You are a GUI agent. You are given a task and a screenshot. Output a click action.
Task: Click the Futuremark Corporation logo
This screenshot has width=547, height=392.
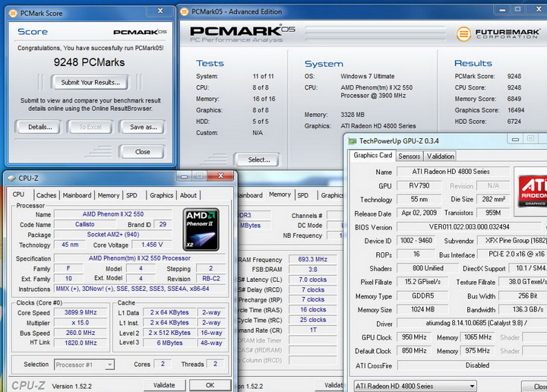click(x=498, y=34)
